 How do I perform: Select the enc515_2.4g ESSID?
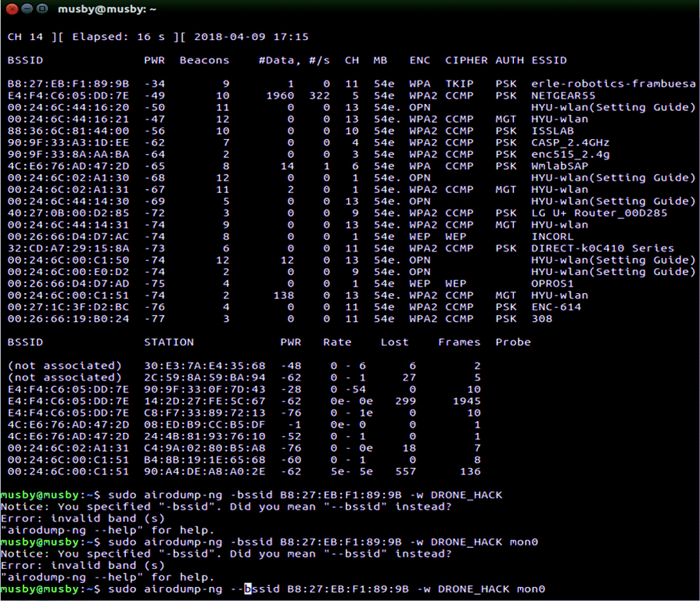tap(570, 155)
